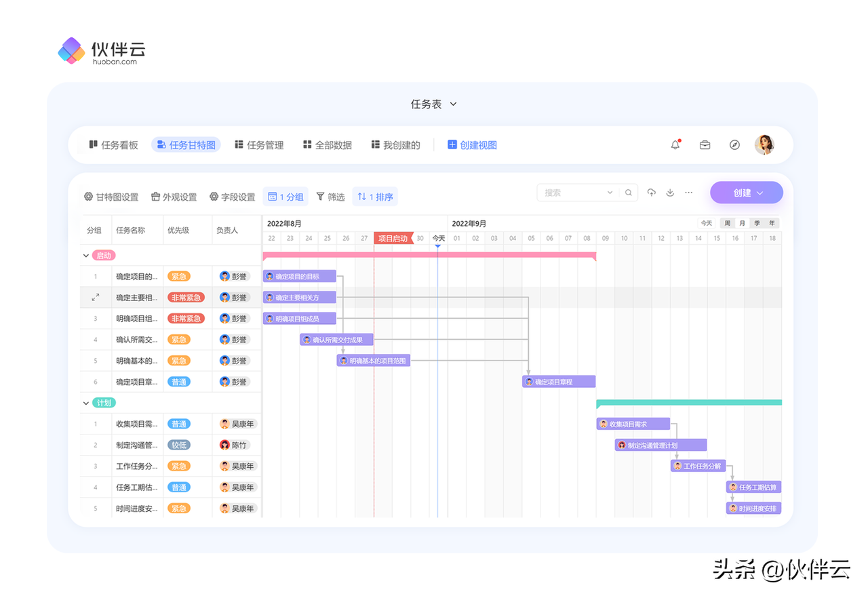Switch to the 任务看板 tab
The width and height of the screenshot is (868, 598).
tap(113, 145)
